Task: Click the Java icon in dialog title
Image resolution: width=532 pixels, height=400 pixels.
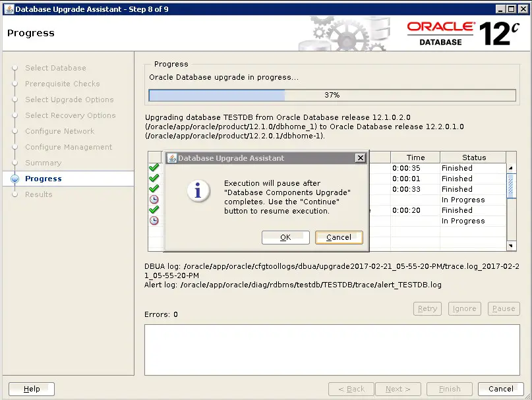Action: (172, 157)
